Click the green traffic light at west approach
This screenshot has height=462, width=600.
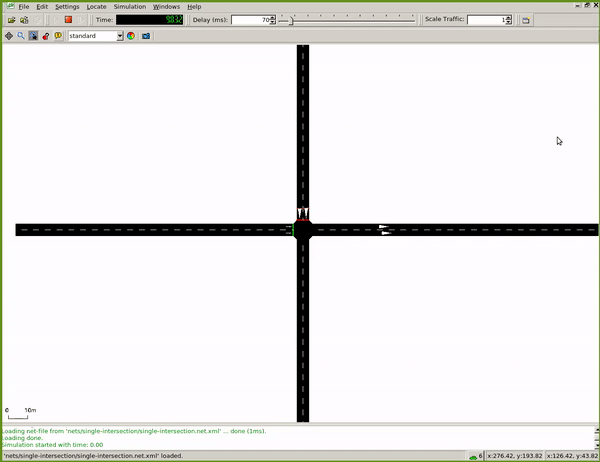293,230
